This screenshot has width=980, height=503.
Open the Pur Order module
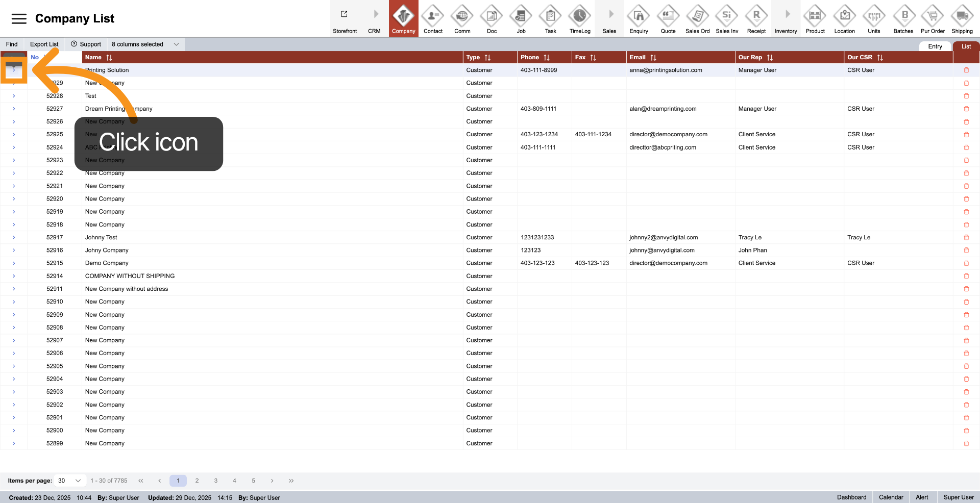933,18
